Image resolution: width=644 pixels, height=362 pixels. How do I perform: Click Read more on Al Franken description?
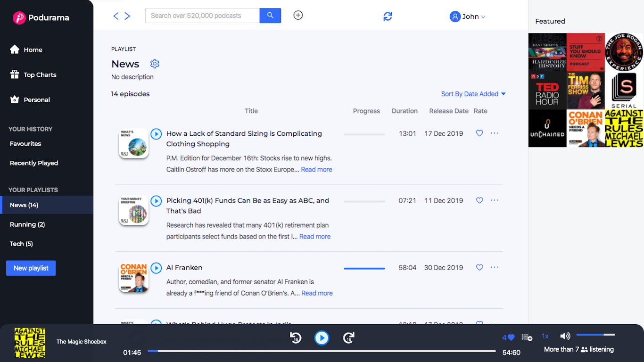point(317,293)
